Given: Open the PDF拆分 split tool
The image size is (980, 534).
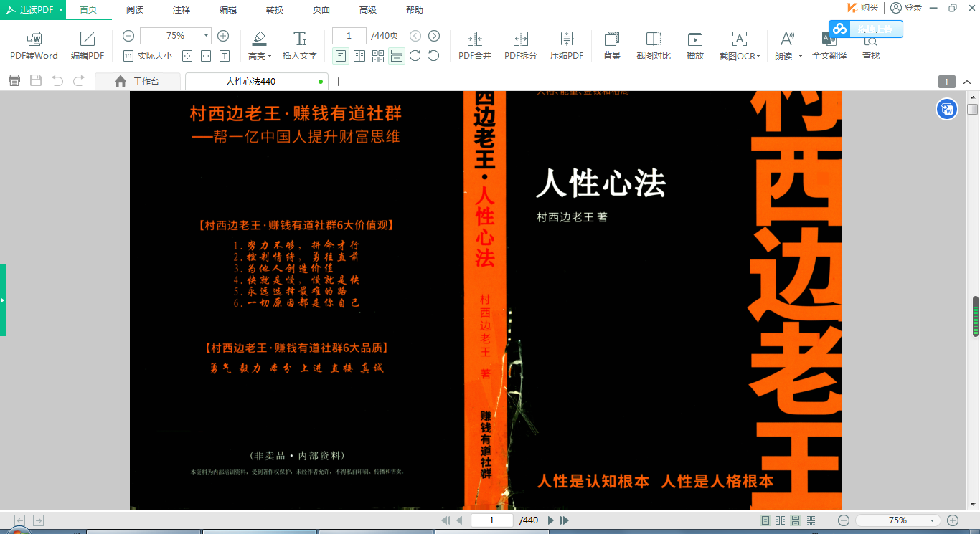Looking at the screenshot, I should tap(521, 46).
